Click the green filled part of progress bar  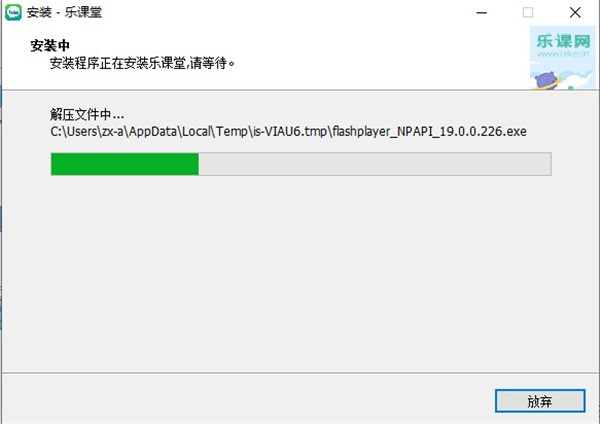(x=125, y=164)
